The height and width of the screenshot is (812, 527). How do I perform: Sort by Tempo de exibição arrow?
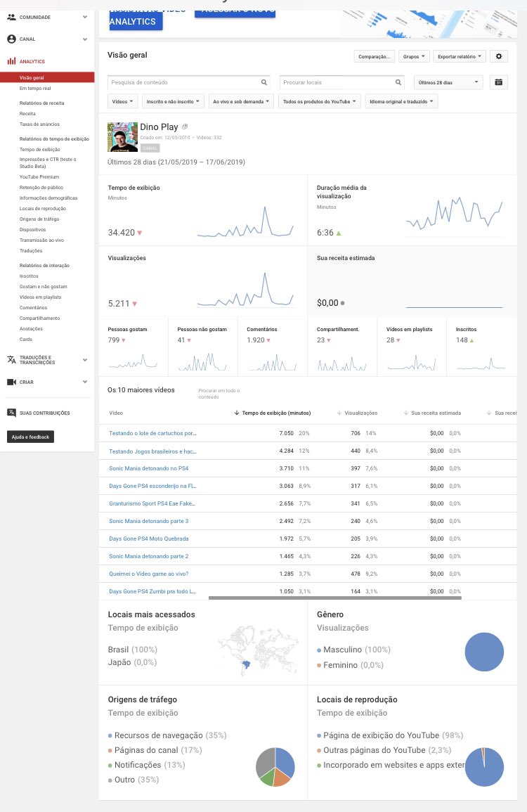coord(237,413)
